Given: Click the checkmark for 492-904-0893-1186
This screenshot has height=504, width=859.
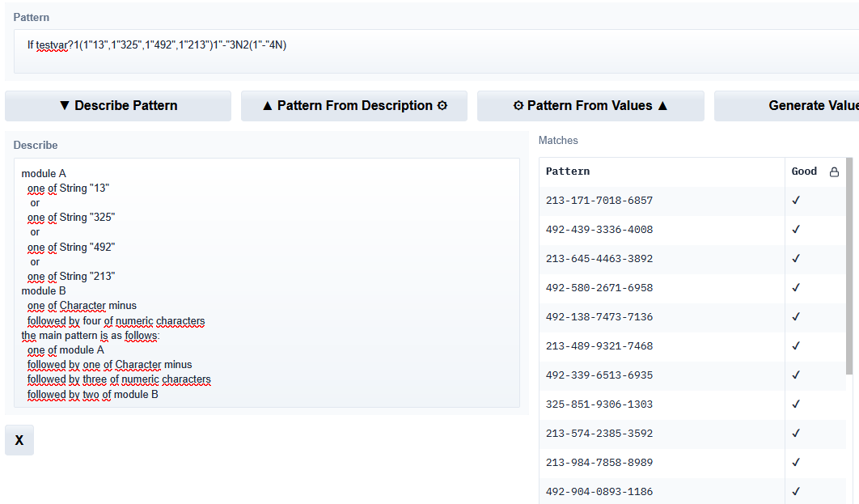Looking at the screenshot, I should pos(796,492).
